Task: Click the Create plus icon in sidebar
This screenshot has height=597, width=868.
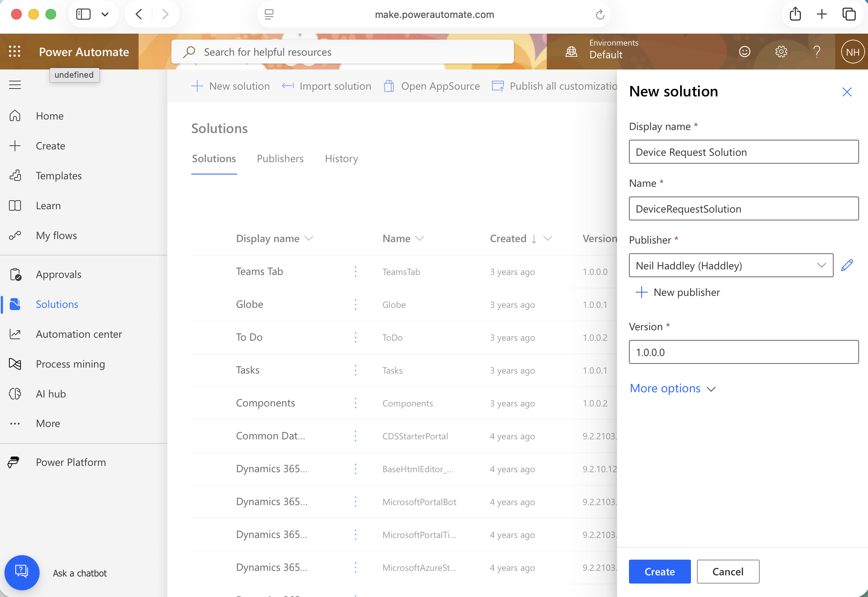Action: 15,146
